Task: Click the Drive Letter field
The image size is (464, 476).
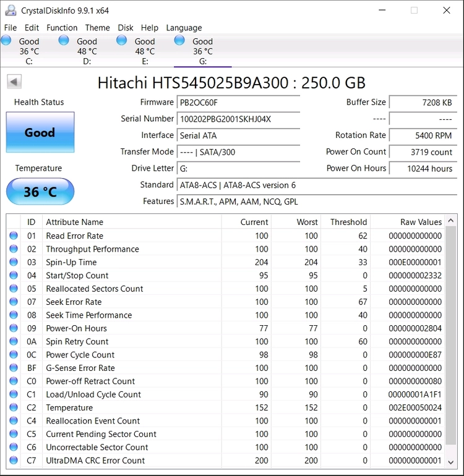Action: coord(239,169)
